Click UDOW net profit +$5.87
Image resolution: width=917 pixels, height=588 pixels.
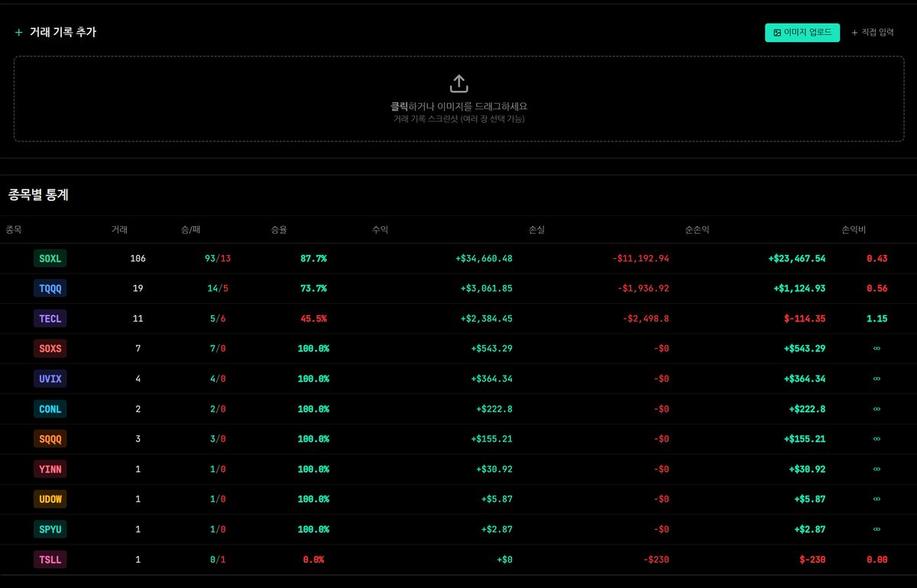coord(811,499)
